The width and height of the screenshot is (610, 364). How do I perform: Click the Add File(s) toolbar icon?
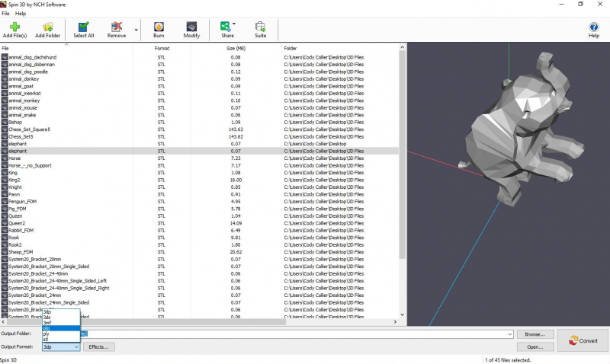pos(14,28)
